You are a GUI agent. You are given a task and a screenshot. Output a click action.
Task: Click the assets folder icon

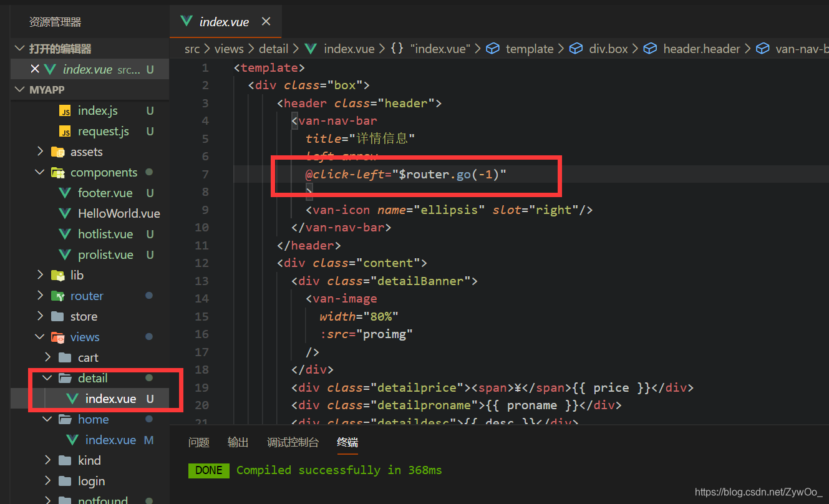57,152
